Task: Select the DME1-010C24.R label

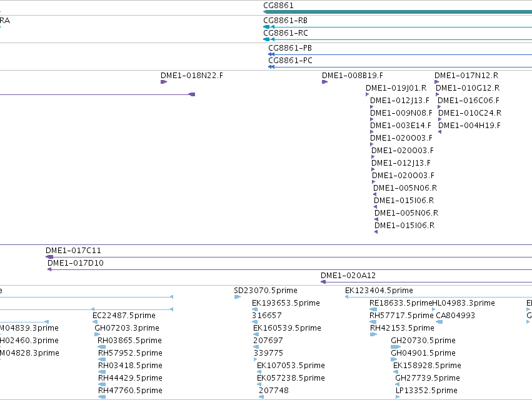Action: click(469, 113)
